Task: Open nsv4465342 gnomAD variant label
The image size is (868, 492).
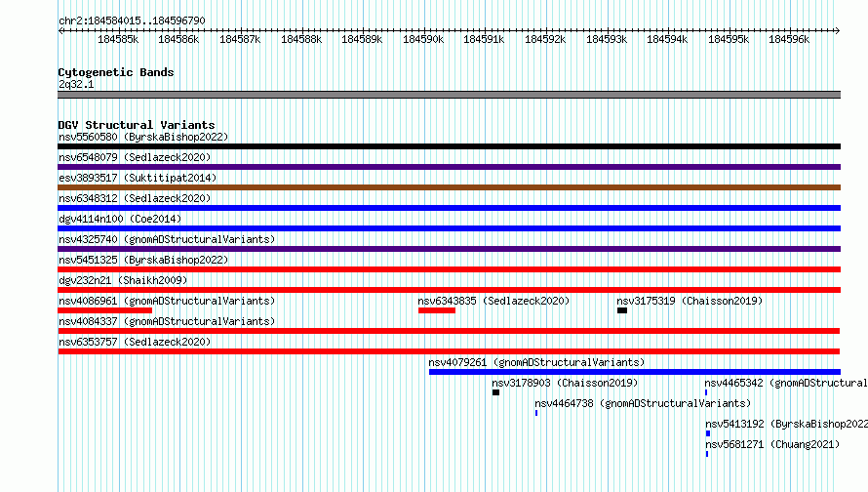Action: pos(786,383)
